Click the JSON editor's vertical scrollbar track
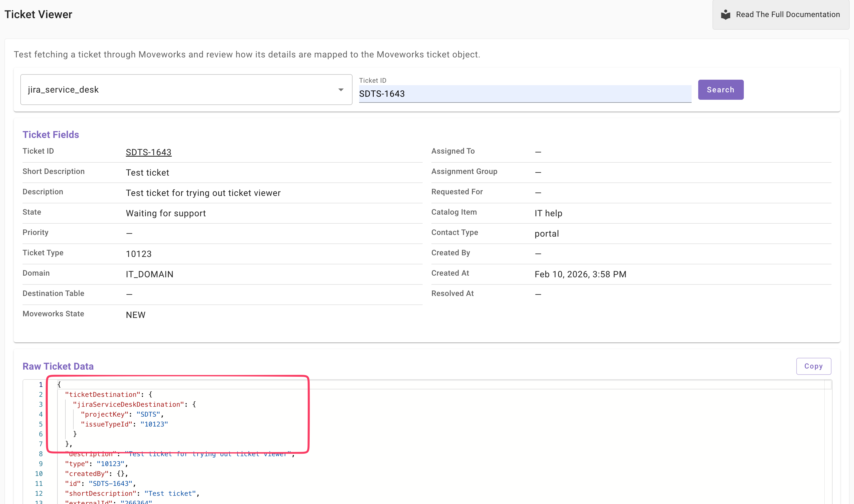Screen dimensions: 854x504 [x=828, y=448]
